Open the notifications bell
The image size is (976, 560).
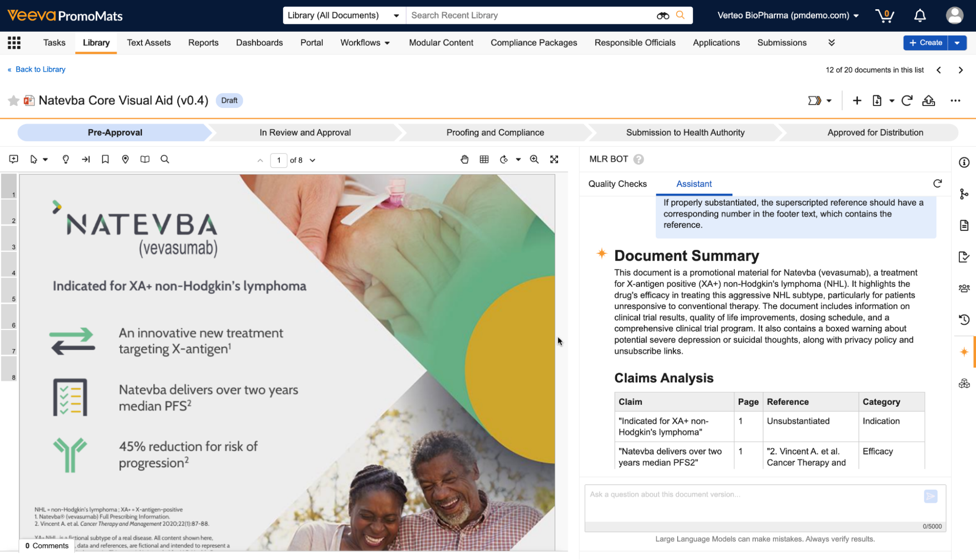tap(920, 16)
